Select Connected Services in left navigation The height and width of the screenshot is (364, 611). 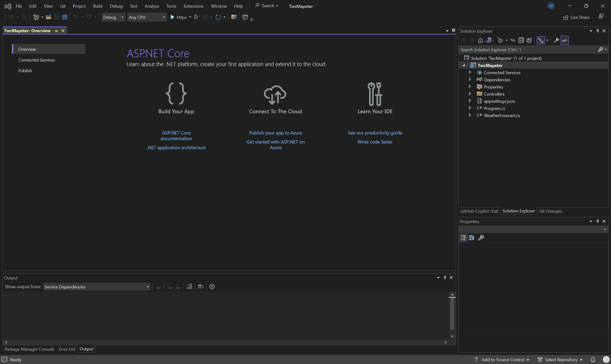point(37,60)
